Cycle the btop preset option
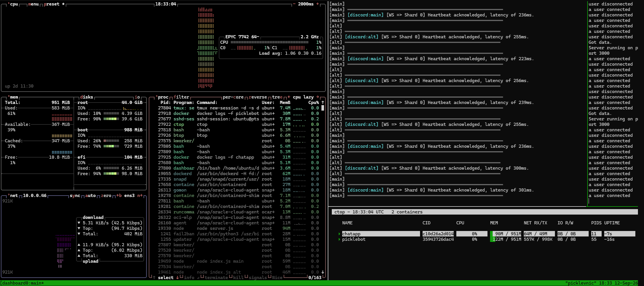The width and height of the screenshot is (644, 286). [54, 4]
